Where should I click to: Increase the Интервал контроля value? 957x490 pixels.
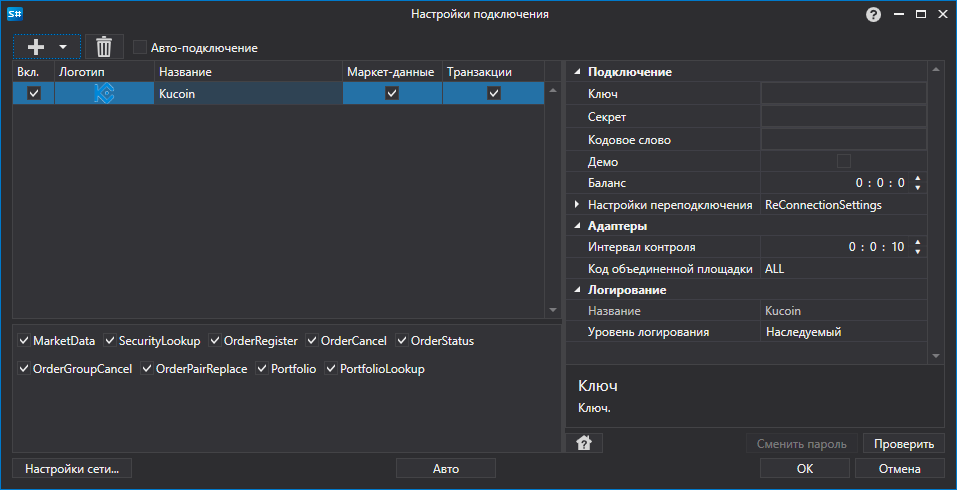917,243
